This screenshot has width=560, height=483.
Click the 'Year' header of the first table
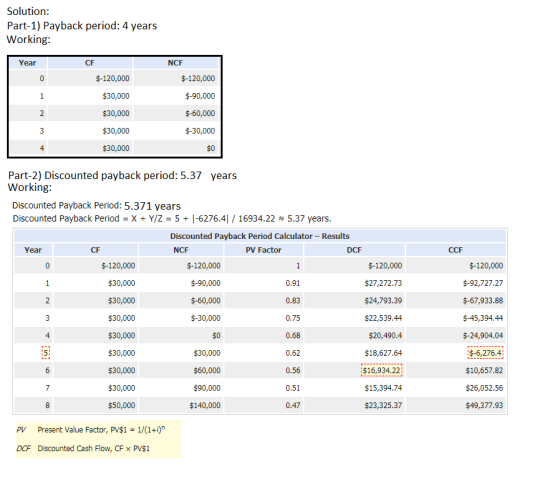click(x=28, y=63)
